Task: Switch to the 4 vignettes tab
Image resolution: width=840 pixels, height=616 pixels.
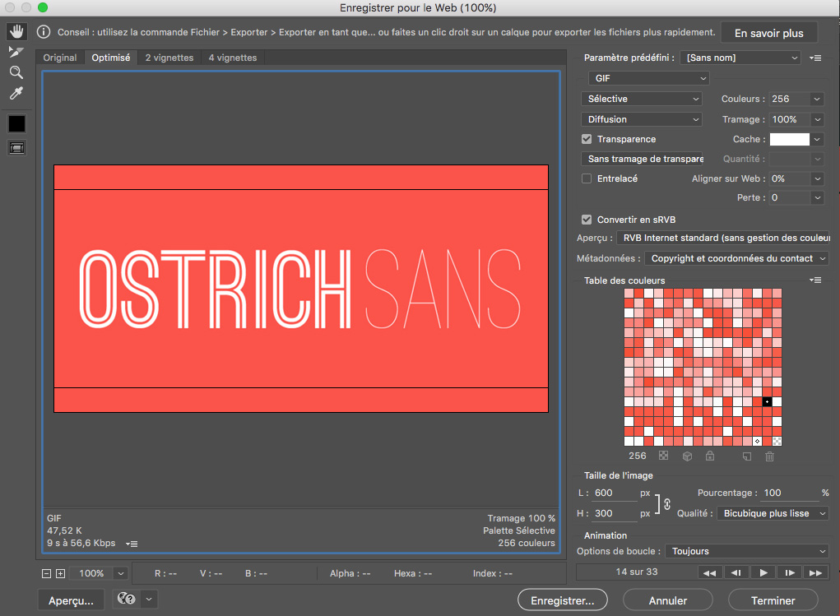Action: tap(233, 58)
